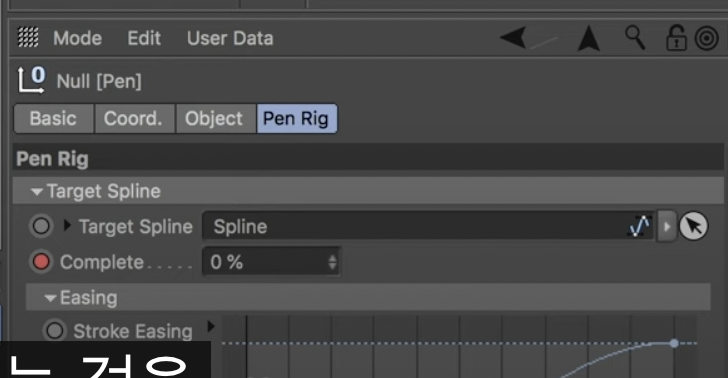Screen dimensions: 728x378
Task: Switch to the Coord. tab
Action: [x=134, y=118]
